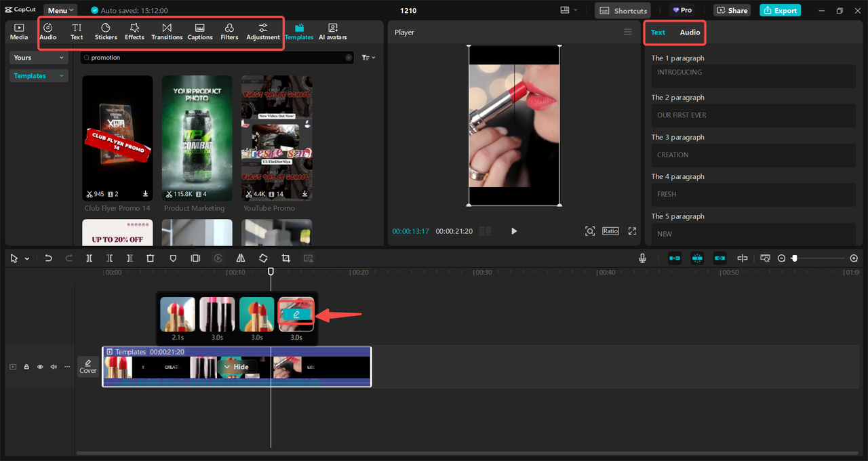Viewport: 868px width, 461px height.
Task: Expand the Yours category dropdown
Action: click(x=39, y=58)
